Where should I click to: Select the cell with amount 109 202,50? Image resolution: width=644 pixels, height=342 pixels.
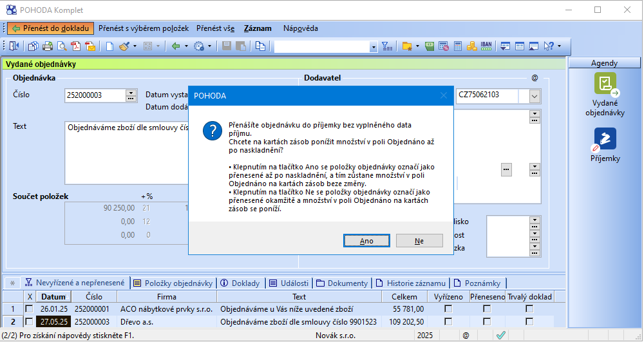[404, 321]
